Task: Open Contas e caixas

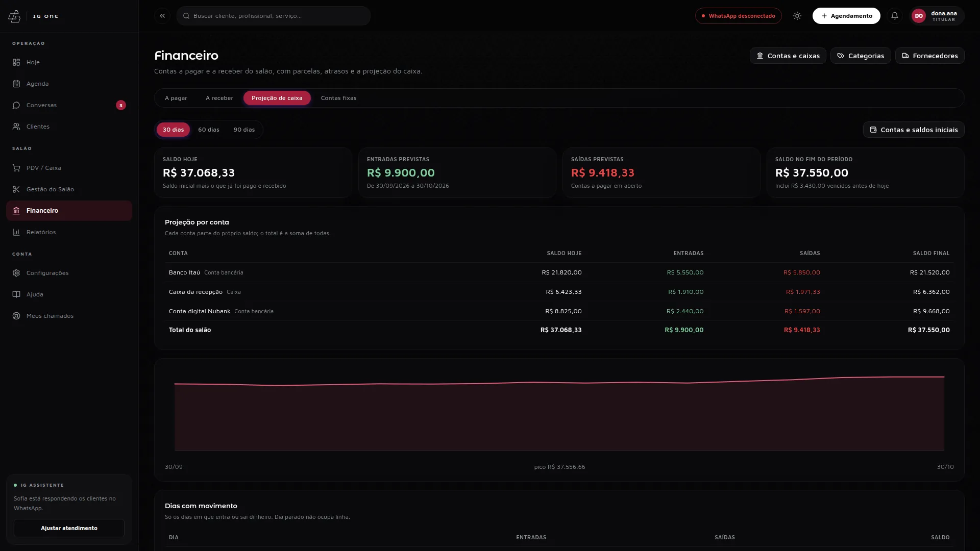Action: pos(788,56)
